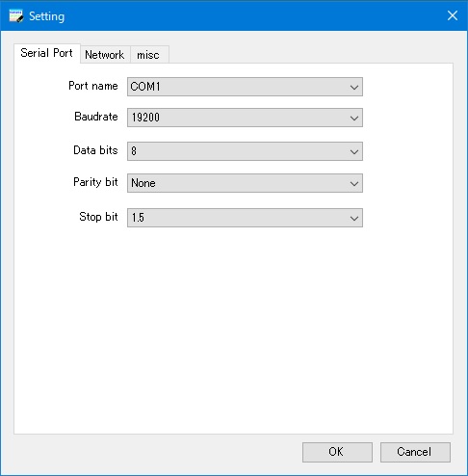Click the Cancel button

tap(415, 452)
